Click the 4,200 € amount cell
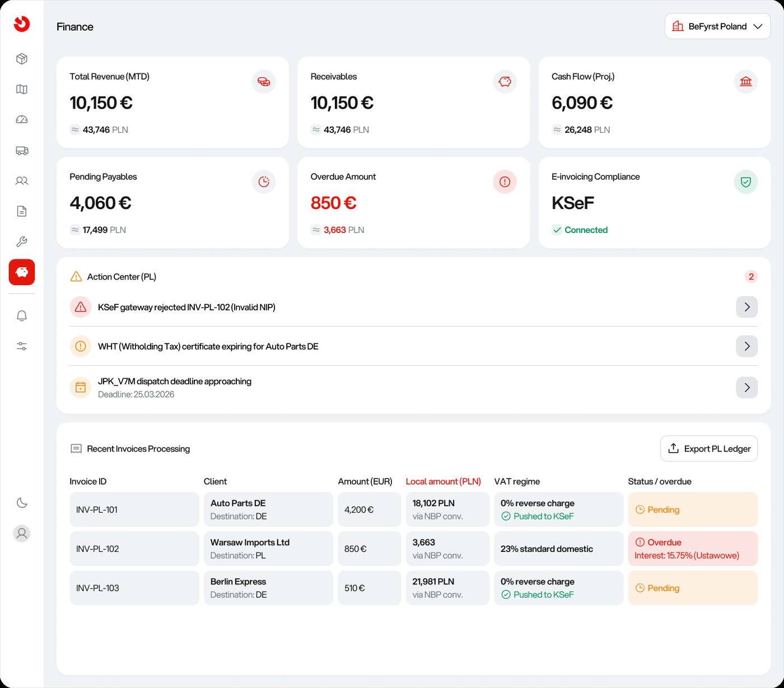 coord(370,510)
